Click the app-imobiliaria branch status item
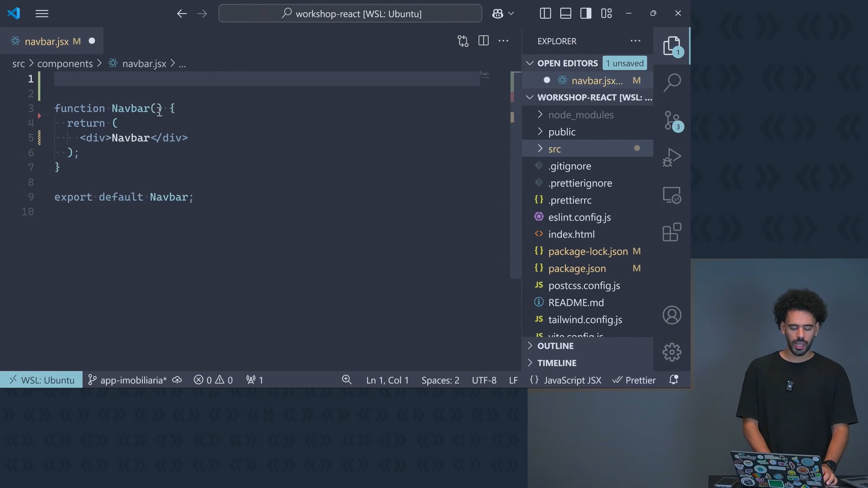 (x=128, y=380)
